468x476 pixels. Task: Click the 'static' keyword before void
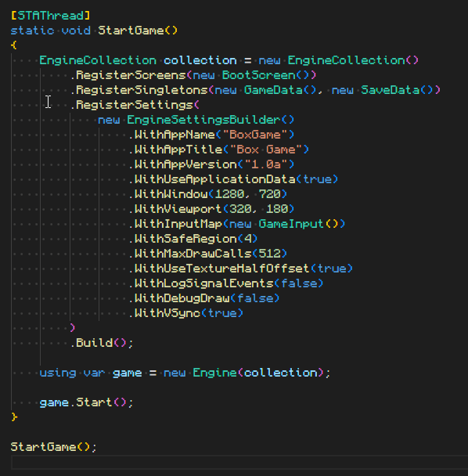pyautogui.click(x=32, y=31)
